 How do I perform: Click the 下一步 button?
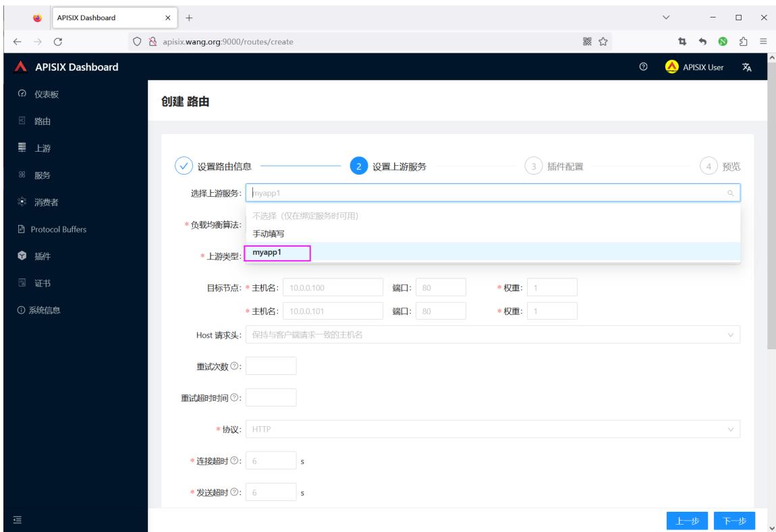pyautogui.click(x=734, y=521)
